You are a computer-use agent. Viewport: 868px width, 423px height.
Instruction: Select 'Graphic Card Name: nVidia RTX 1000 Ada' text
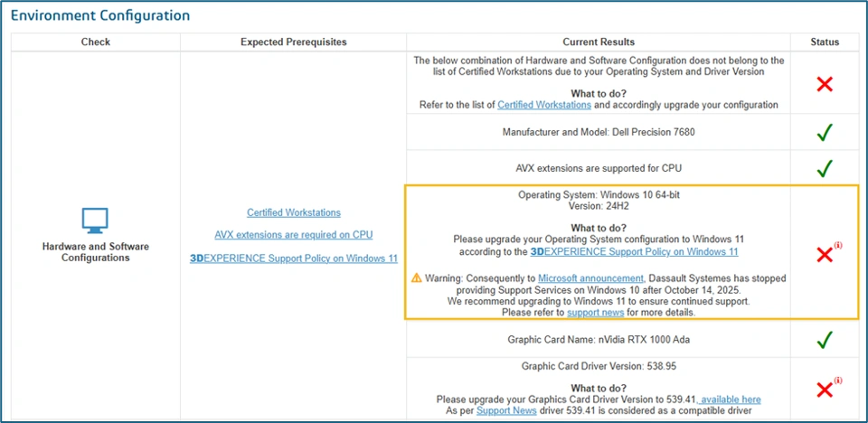[x=599, y=340]
